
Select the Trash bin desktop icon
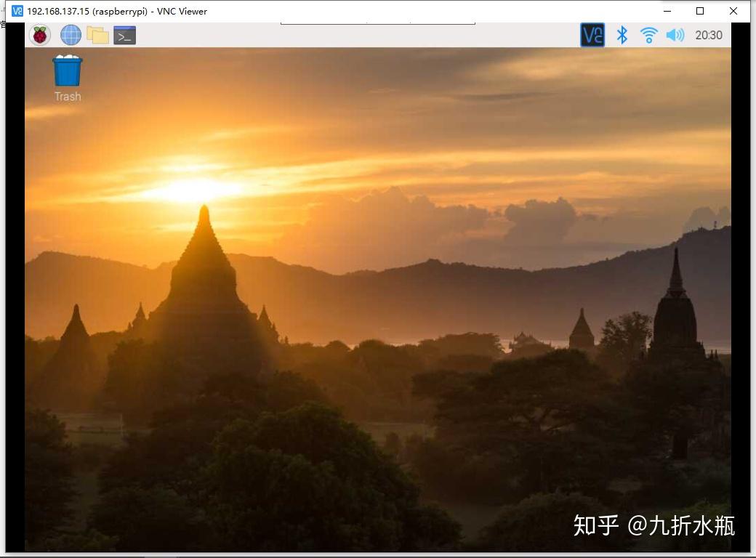tap(68, 71)
